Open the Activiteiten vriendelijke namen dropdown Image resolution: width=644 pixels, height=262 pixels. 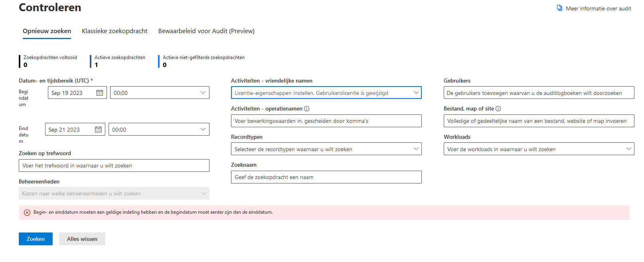(326, 93)
